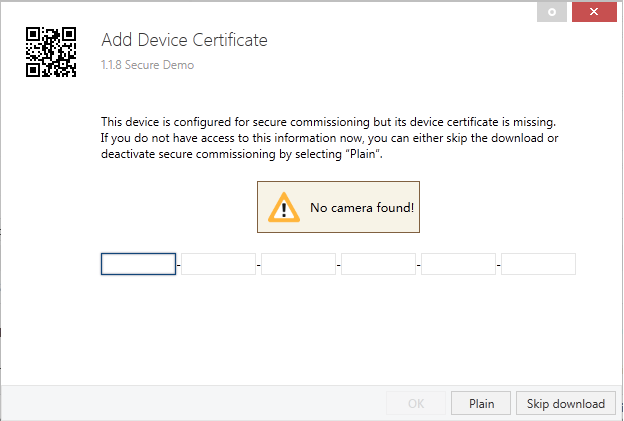Select the sixth certificate code field
Viewport: 624px width, 421px height.
pos(538,264)
